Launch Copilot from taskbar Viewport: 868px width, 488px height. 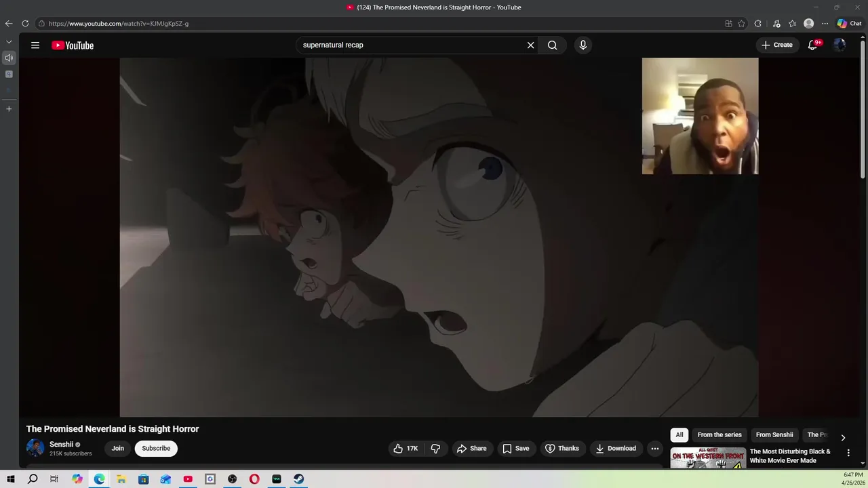[77, 479]
